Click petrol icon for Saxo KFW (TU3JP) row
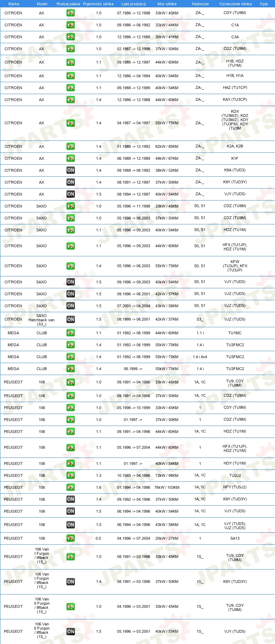Viewport: 275px width, 644px height. coord(71,266)
